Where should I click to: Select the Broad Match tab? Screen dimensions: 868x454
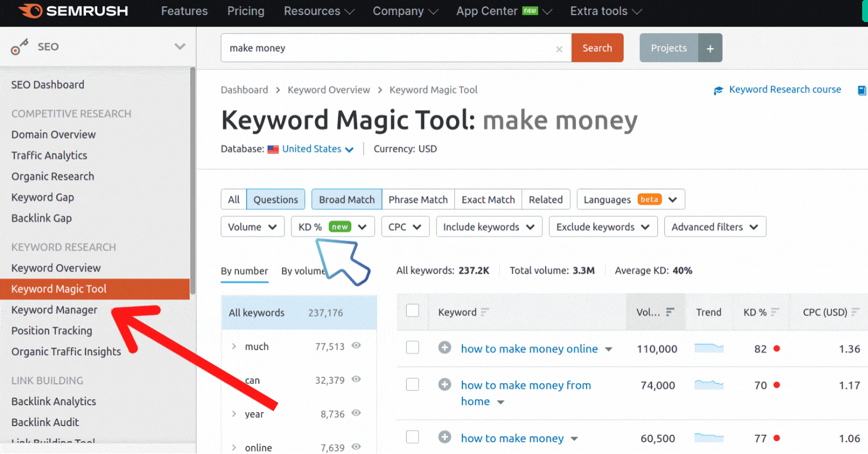pos(347,199)
